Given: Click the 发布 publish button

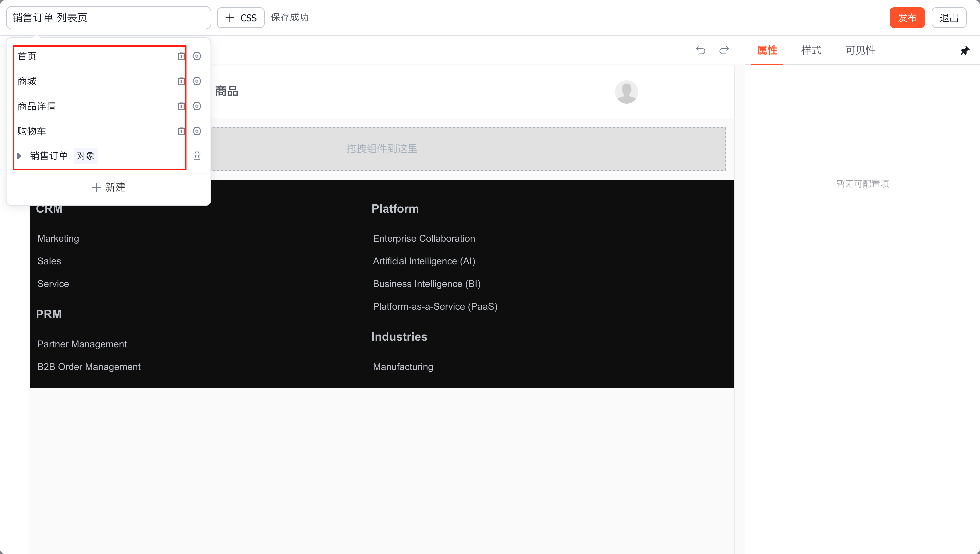Looking at the screenshot, I should tap(907, 18).
